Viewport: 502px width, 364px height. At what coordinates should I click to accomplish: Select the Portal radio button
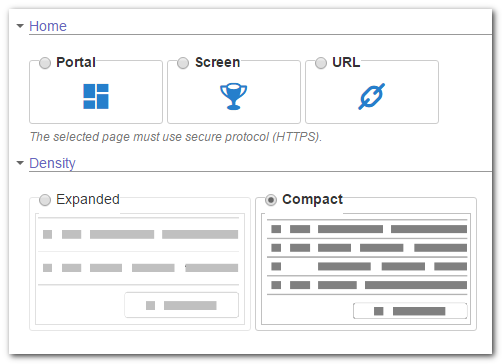pos(45,63)
